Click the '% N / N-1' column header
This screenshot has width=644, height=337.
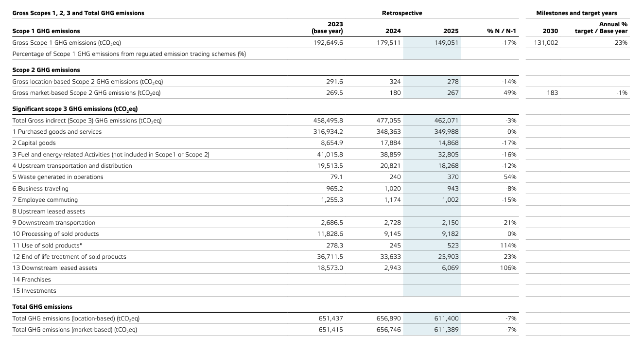502,31
